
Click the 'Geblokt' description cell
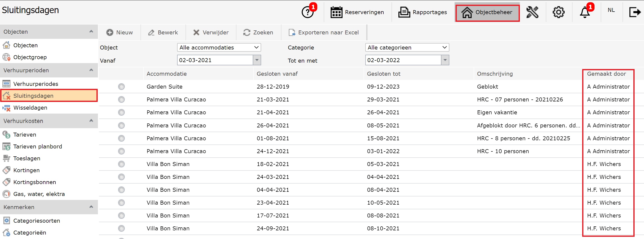[x=487, y=87]
